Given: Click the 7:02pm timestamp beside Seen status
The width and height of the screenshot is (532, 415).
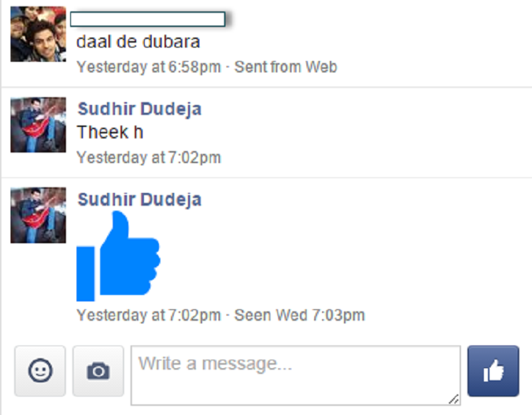Looking at the screenshot, I should [149, 315].
